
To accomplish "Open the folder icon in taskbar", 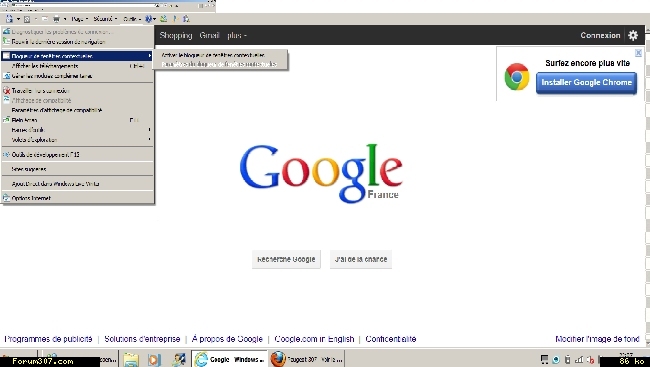I will pos(131,359).
